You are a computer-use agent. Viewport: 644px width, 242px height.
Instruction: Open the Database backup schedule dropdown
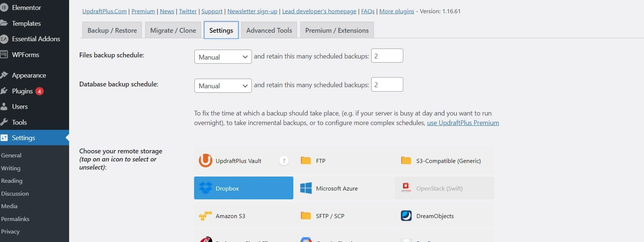pyautogui.click(x=223, y=86)
